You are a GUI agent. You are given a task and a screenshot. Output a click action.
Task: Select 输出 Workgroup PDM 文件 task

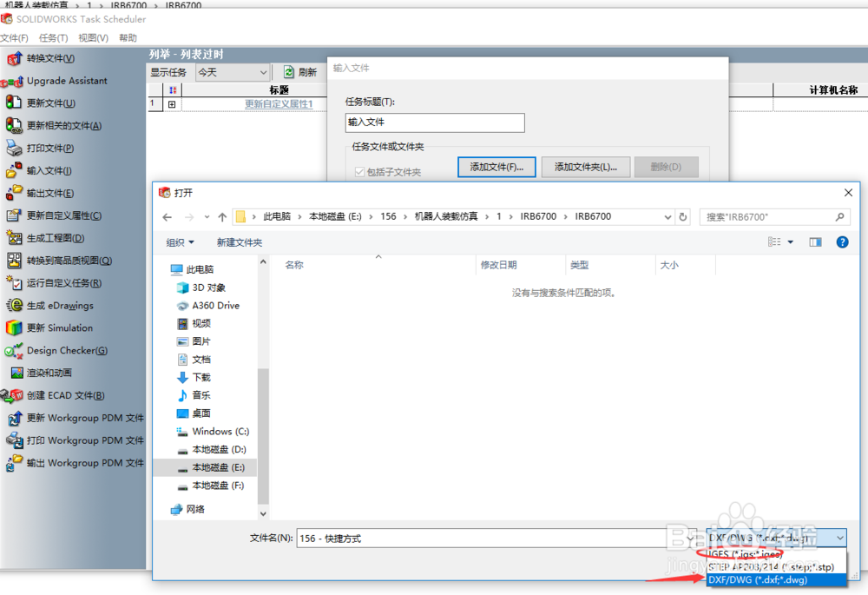(x=85, y=463)
